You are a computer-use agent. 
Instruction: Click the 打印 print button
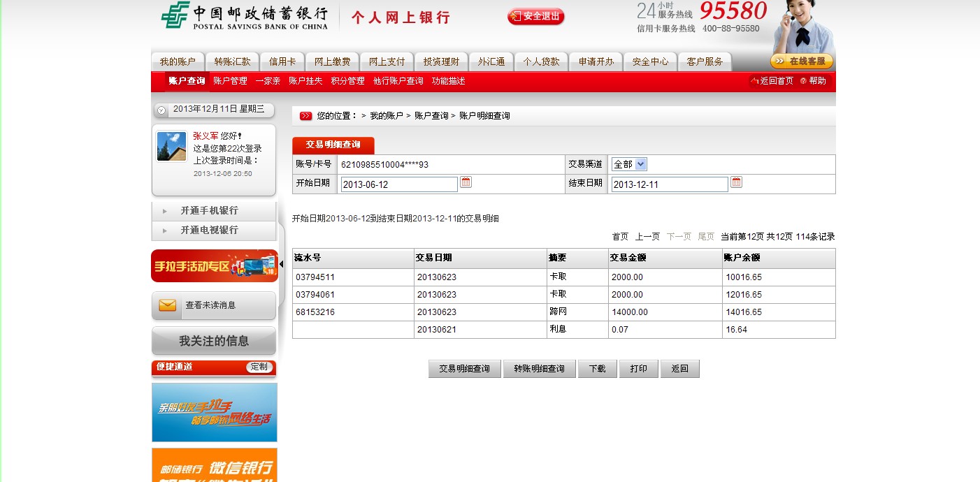(x=638, y=369)
